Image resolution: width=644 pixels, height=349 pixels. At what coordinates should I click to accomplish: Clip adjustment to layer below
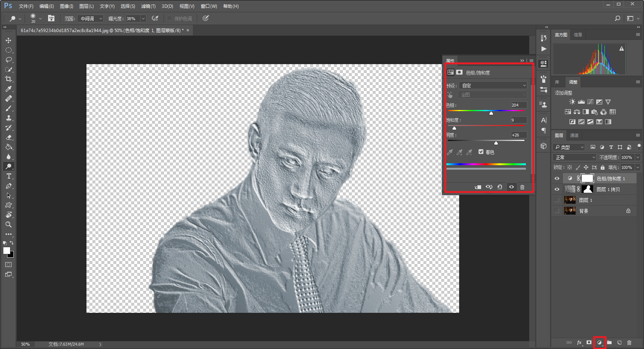click(x=478, y=187)
